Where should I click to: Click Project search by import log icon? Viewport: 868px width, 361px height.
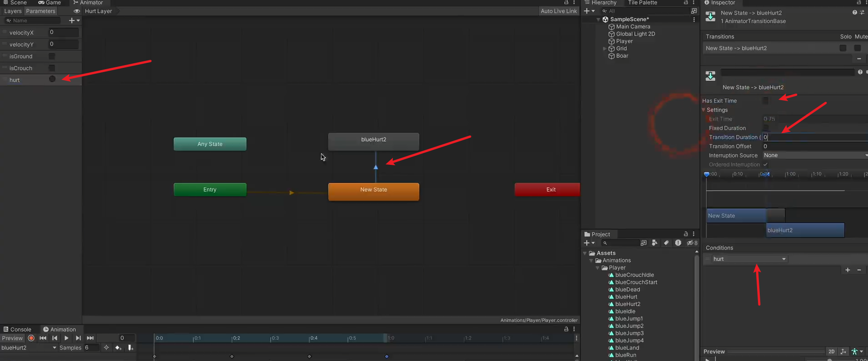click(678, 243)
